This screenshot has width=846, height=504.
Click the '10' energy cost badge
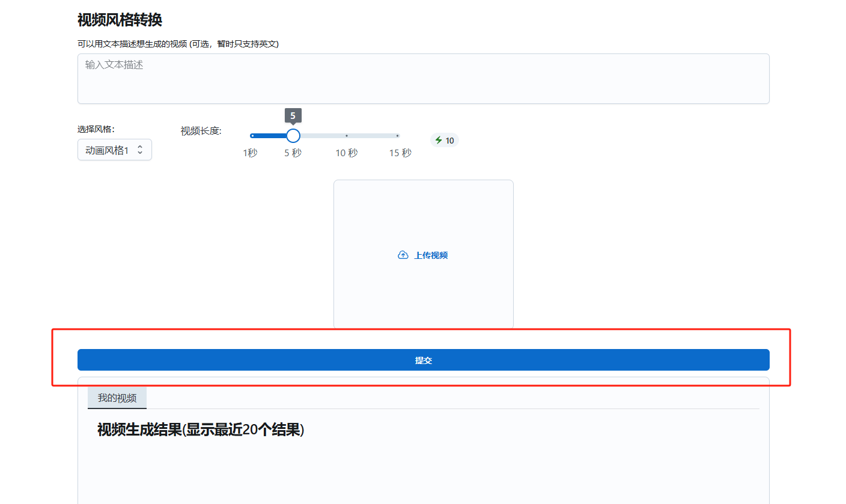(x=445, y=140)
